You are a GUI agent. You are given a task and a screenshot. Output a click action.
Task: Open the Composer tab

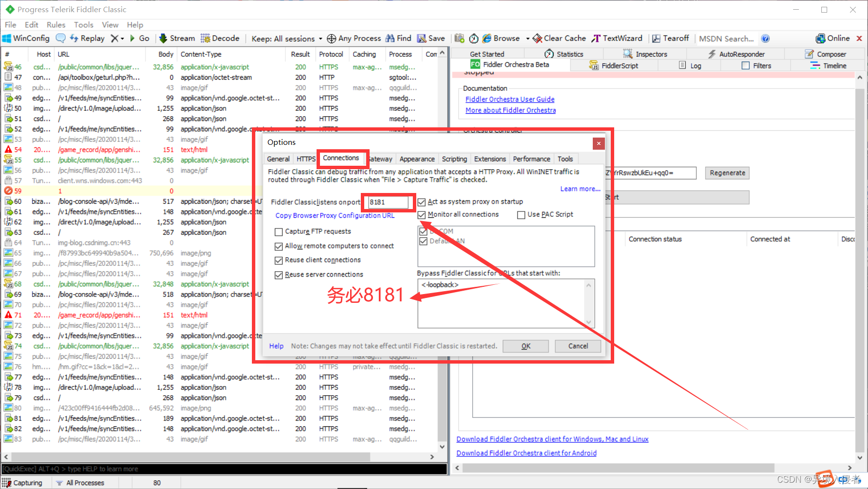tap(825, 54)
